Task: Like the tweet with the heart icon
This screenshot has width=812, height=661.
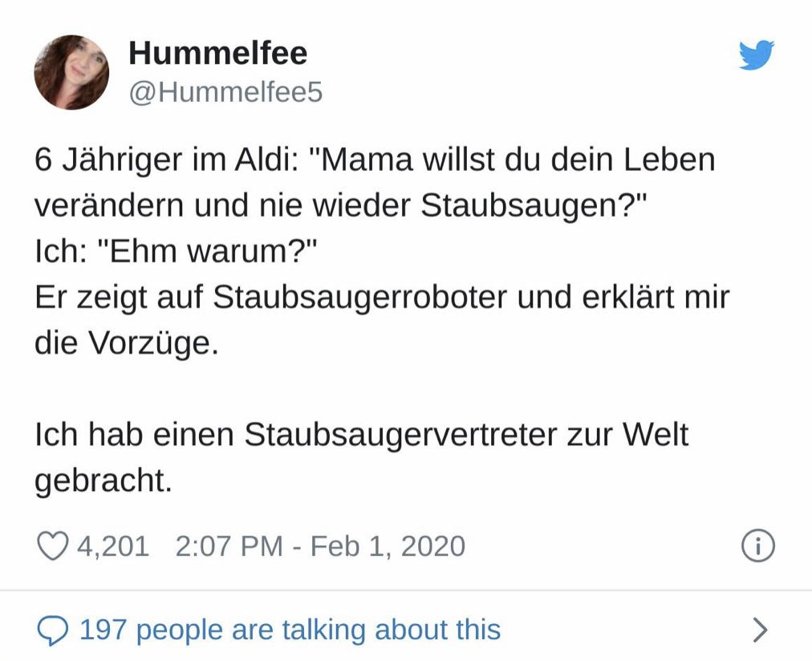Action: tap(53, 546)
